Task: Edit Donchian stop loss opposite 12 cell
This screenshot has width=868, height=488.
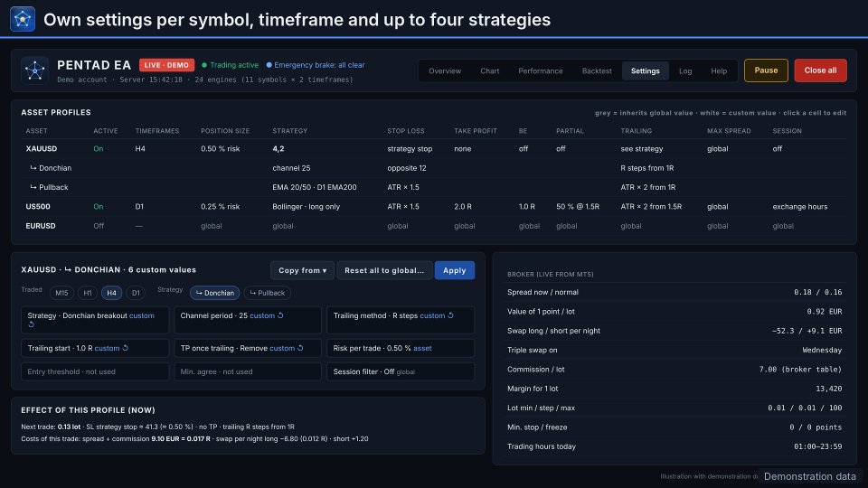Action: pyautogui.click(x=407, y=168)
